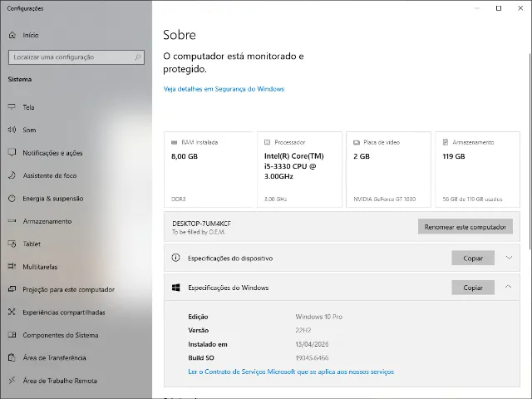Click the info icon beside Especificações do dispositivo
The image size is (532, 399).
point(175,258)
